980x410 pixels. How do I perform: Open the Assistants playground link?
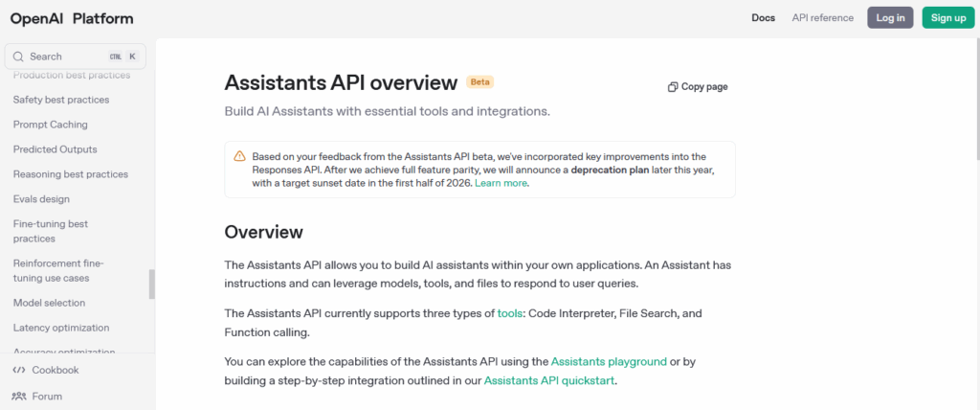(x=609, y=361)
